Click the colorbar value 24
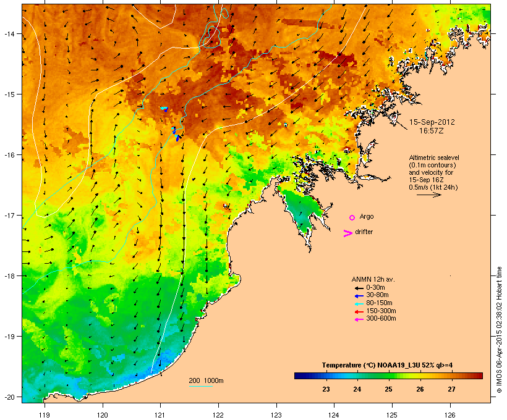 357,389
